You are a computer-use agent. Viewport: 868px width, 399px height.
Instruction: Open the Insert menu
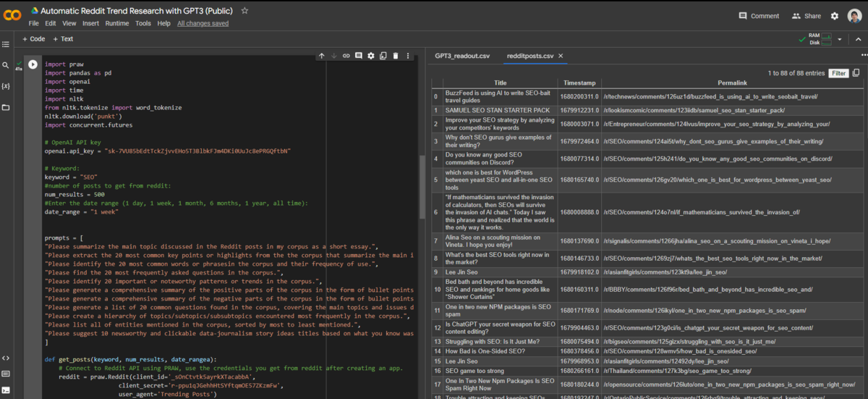(x=91, y=23)
